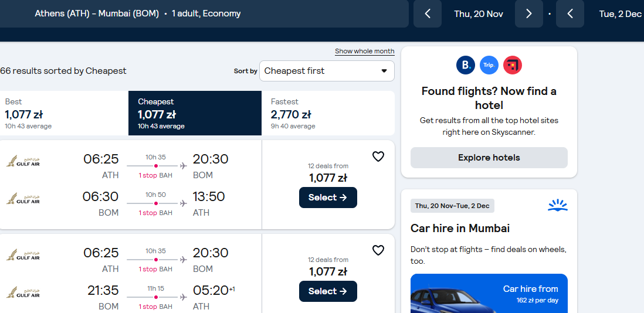Go to previous departure date arrow

[427, 13]
